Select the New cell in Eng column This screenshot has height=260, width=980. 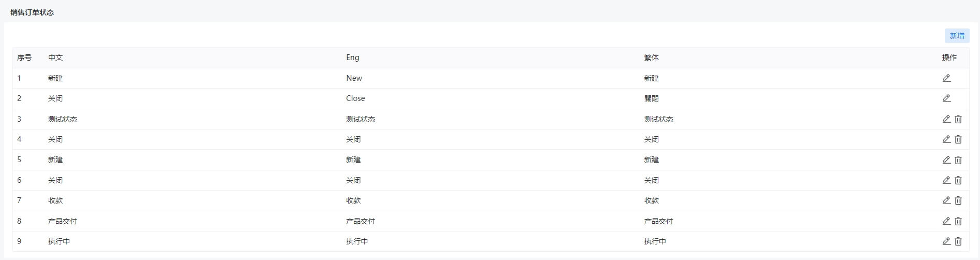pos(354,78)
